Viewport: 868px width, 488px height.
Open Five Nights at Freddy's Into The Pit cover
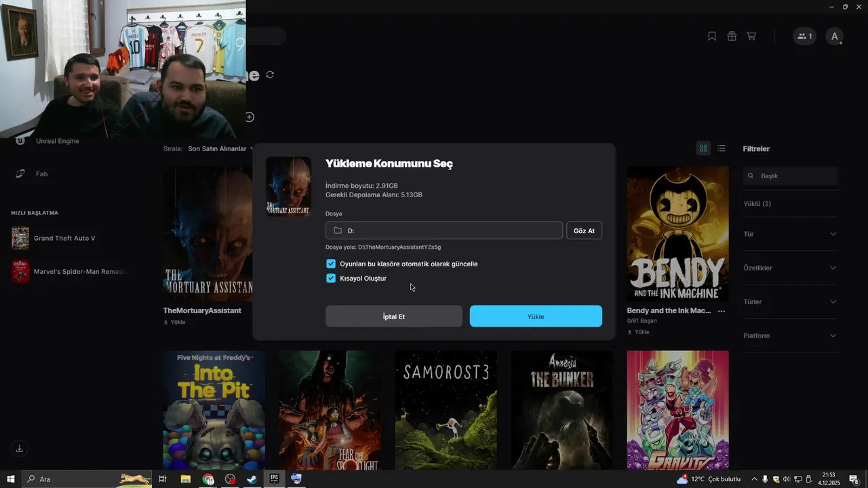[x=214, y=410]
